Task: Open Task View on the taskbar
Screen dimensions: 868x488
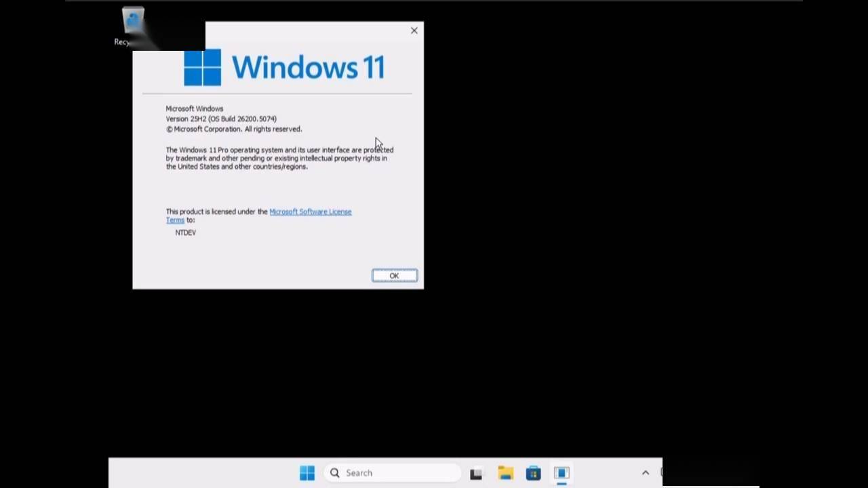Action: [476, 473]
